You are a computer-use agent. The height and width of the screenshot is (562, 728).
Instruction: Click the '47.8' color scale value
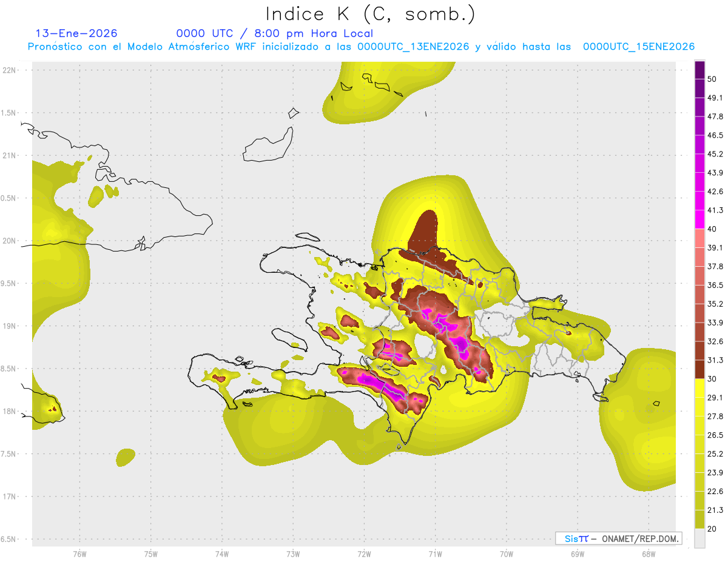(715, 116)
